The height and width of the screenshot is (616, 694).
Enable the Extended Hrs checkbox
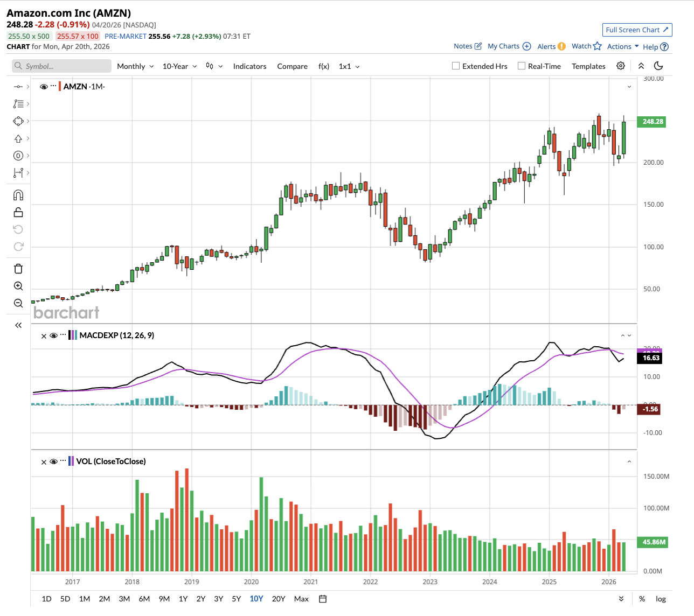(456, 66)
